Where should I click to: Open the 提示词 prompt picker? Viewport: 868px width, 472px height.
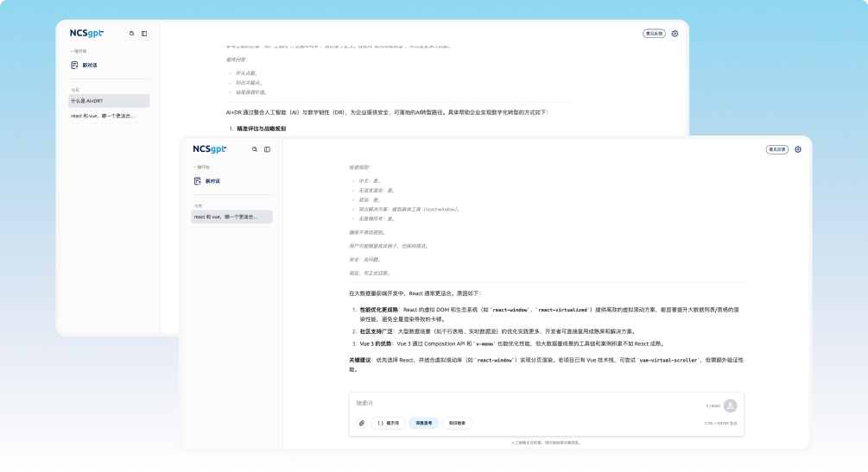[x=388, y=423]
